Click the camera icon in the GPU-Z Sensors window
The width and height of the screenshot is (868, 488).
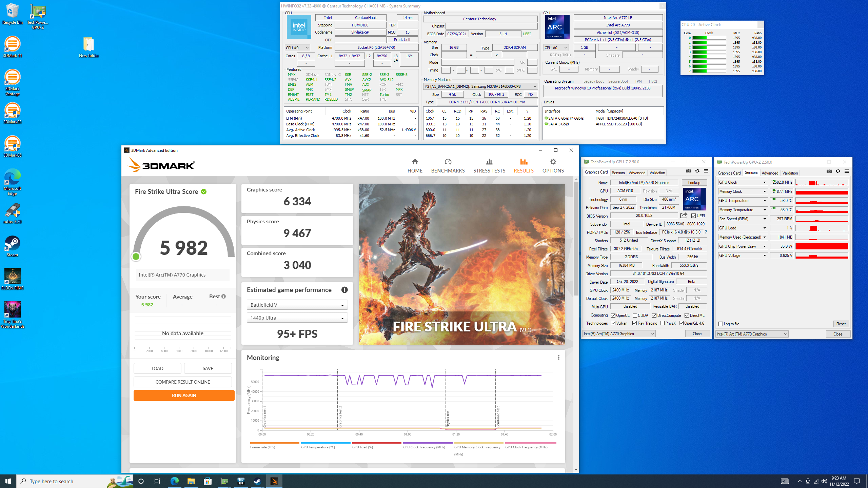pyautogui.click(x=829, y=171)
